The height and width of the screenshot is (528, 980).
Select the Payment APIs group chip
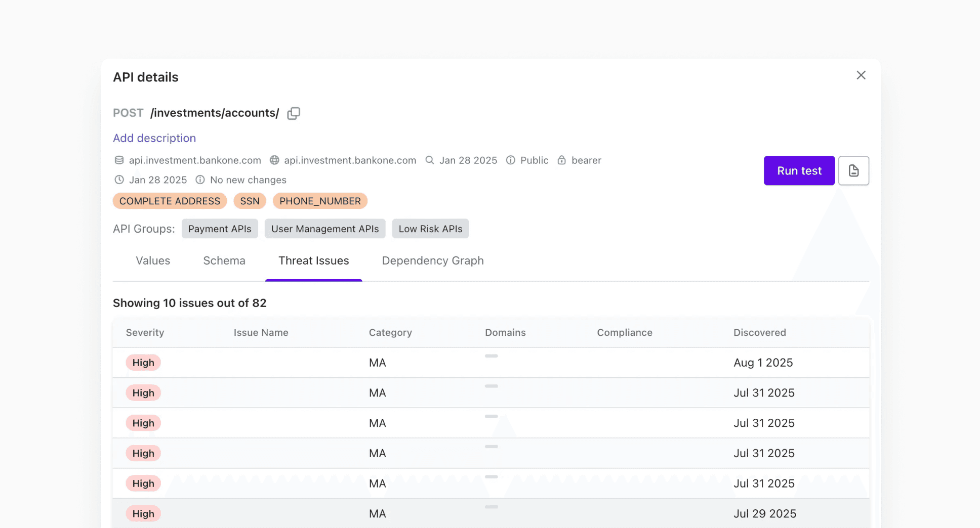click(x=220, y=229)
